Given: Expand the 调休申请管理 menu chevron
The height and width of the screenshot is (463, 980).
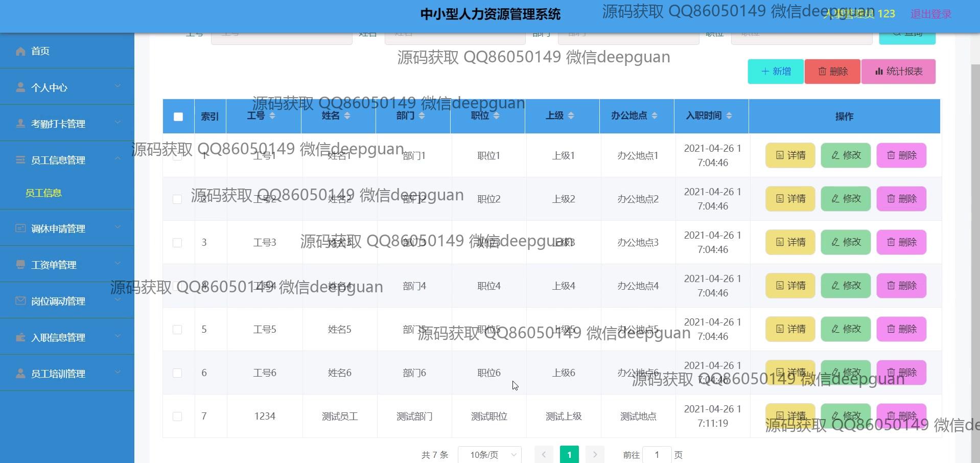Looking at the screenshot, I should pyautogui.click(x=118, y=227).
